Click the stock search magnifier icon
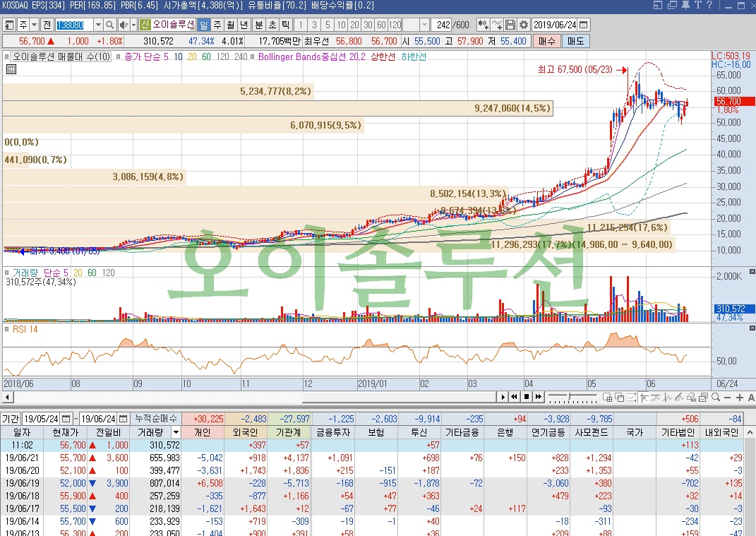Viewport: 756px width, 536px height. point(110,25)
